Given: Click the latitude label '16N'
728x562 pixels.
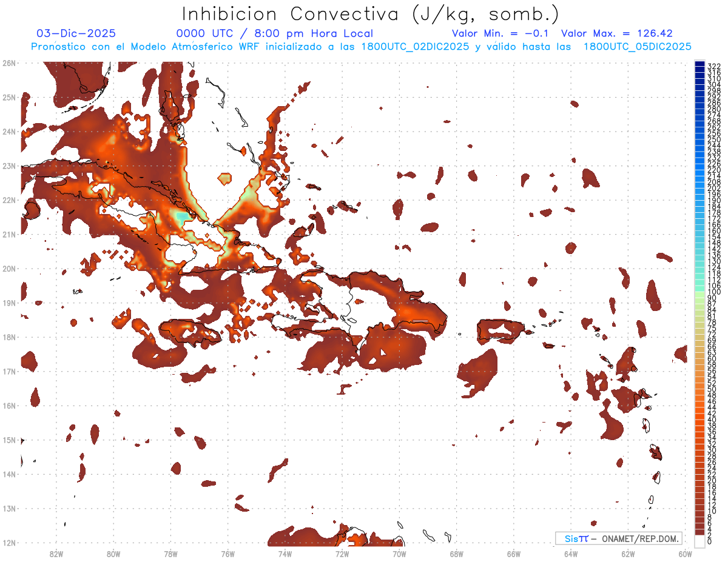Looking at the screenshot, I should click(10, 406).
